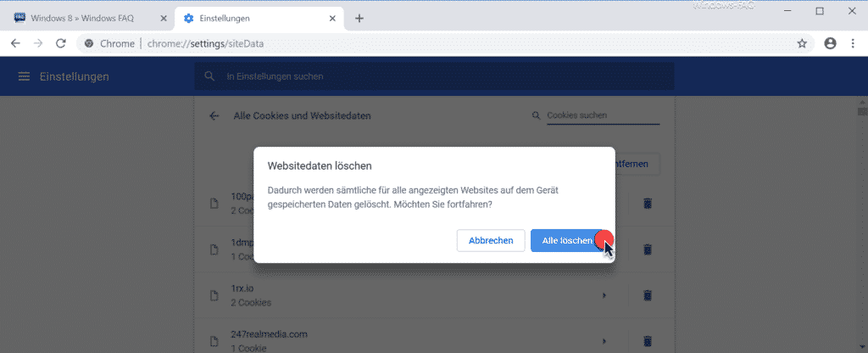Image resolution: width=868 pixels, height=353 pixels.
Task: Delete cookies for 100p... site row
Action: (x=648, y=204)
